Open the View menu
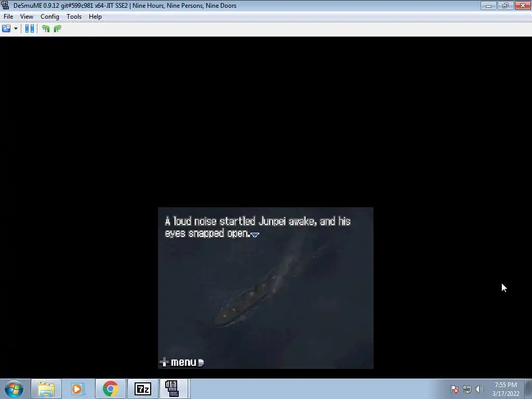The image size is (532, 399). (x=26, y=17)
